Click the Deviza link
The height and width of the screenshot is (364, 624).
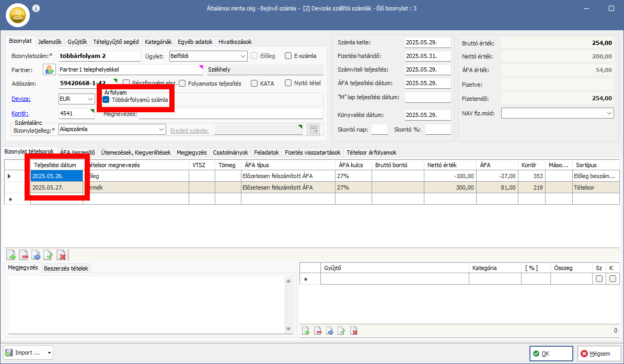tap(21, 99)
